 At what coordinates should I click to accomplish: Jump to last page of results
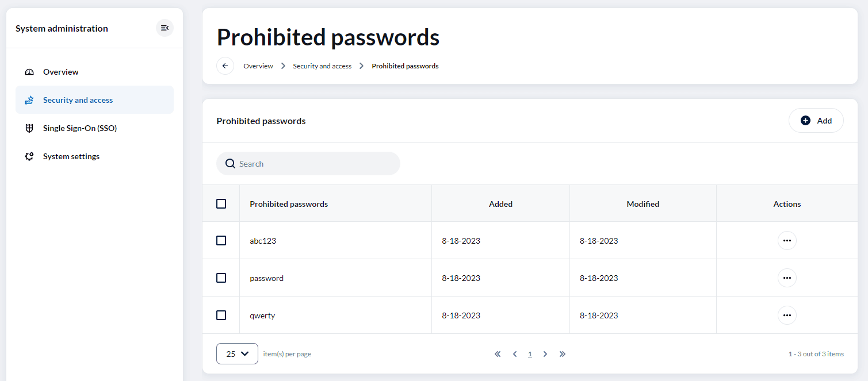[563, 354]
